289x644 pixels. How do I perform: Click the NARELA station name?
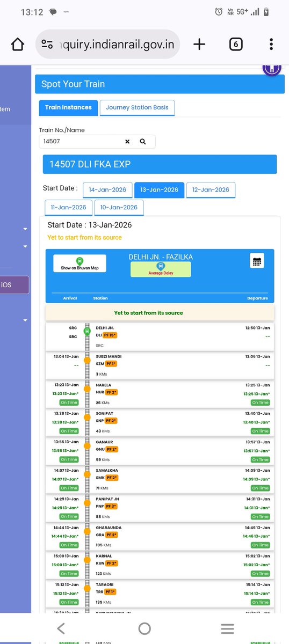(104, 385)
